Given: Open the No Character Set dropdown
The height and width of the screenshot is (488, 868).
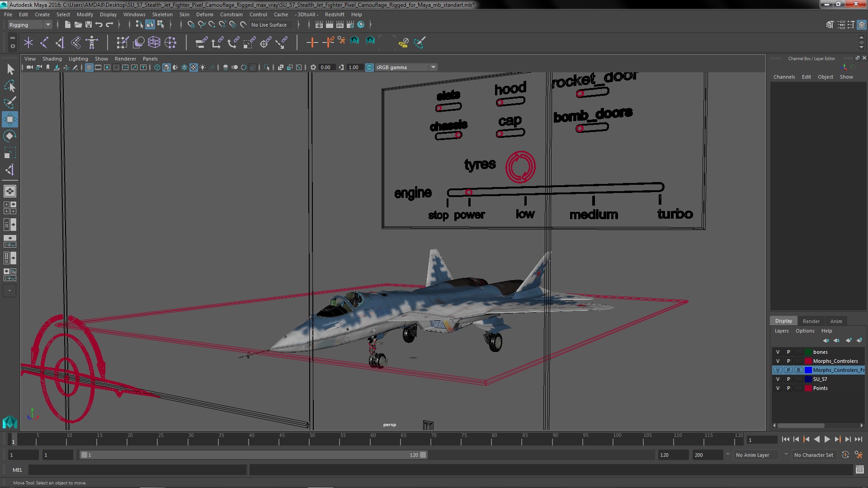Looking at the screenshot, I should tap(815, 455).
